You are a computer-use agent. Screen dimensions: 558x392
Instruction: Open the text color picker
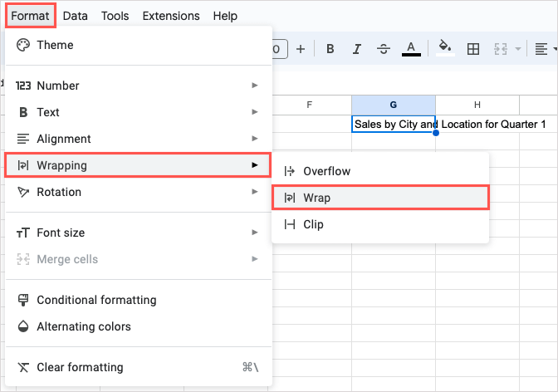click(x=410, y=49)
